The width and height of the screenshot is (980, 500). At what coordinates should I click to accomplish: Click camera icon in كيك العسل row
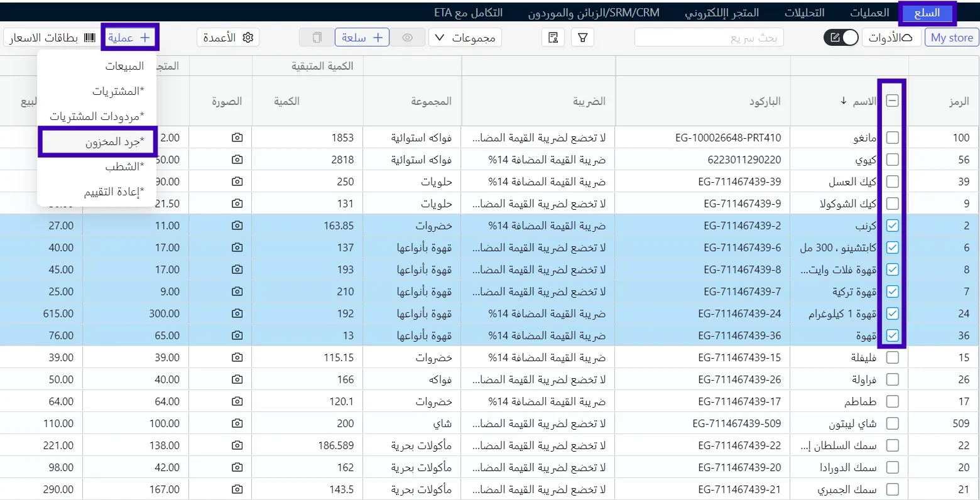(237, 182)
